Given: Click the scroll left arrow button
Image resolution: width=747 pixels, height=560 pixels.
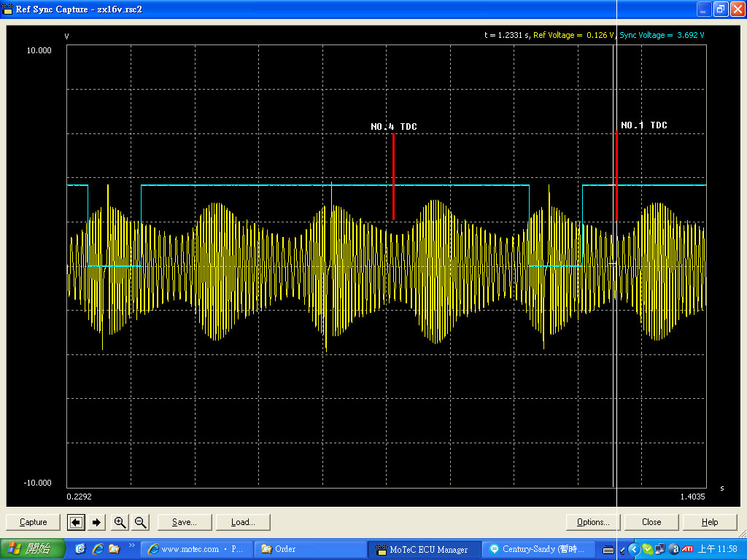Looking at the screenshot, I should 76,522.
